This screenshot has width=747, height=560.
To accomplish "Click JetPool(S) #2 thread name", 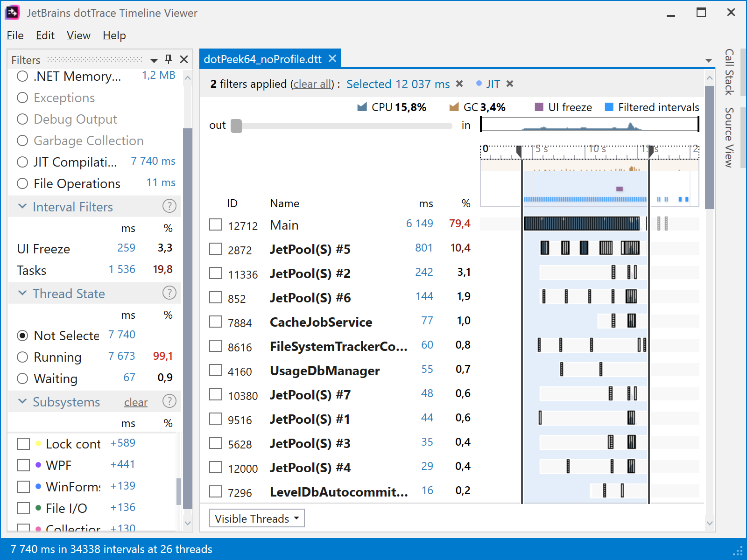I will point(310,273).
